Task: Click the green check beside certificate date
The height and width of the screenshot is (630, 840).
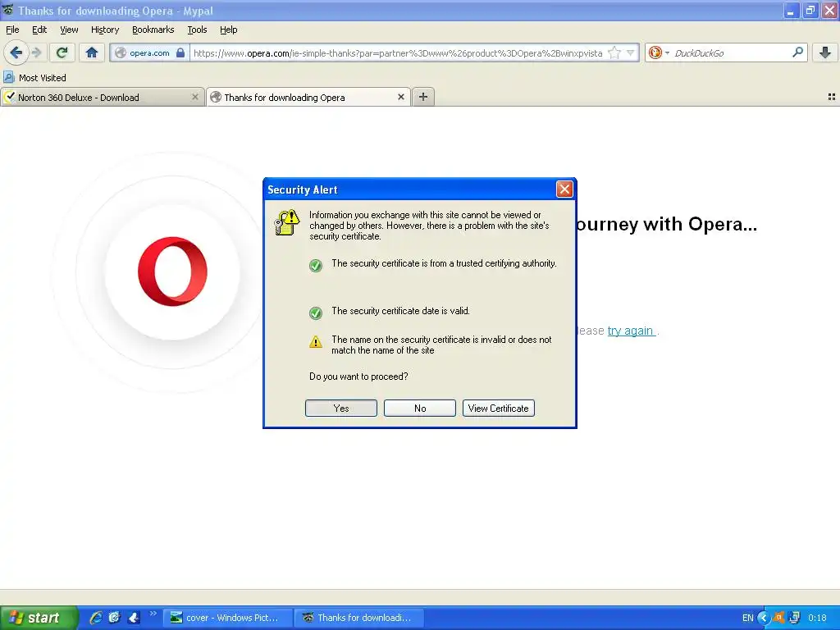Action: [x=316, y=313]
